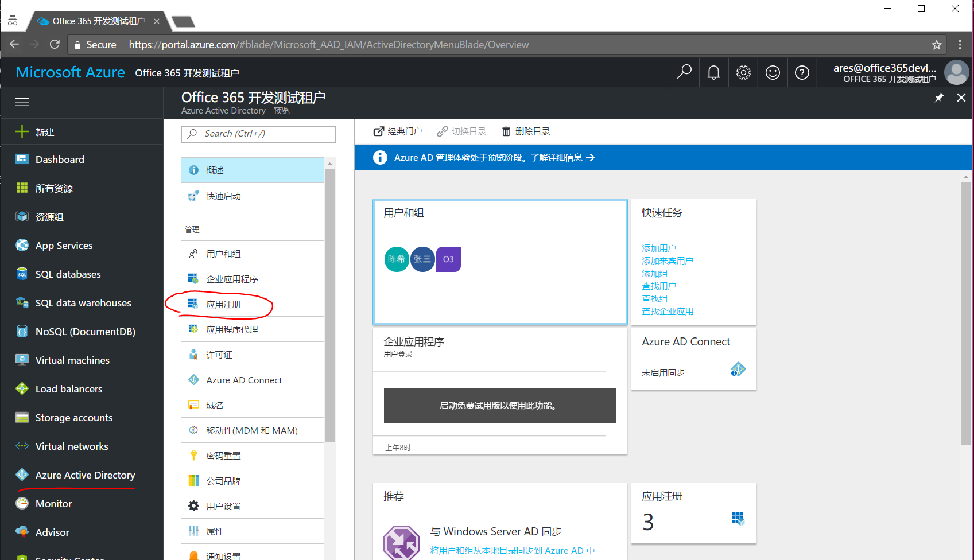Bookmark this page with the star icon

point(937,45)
